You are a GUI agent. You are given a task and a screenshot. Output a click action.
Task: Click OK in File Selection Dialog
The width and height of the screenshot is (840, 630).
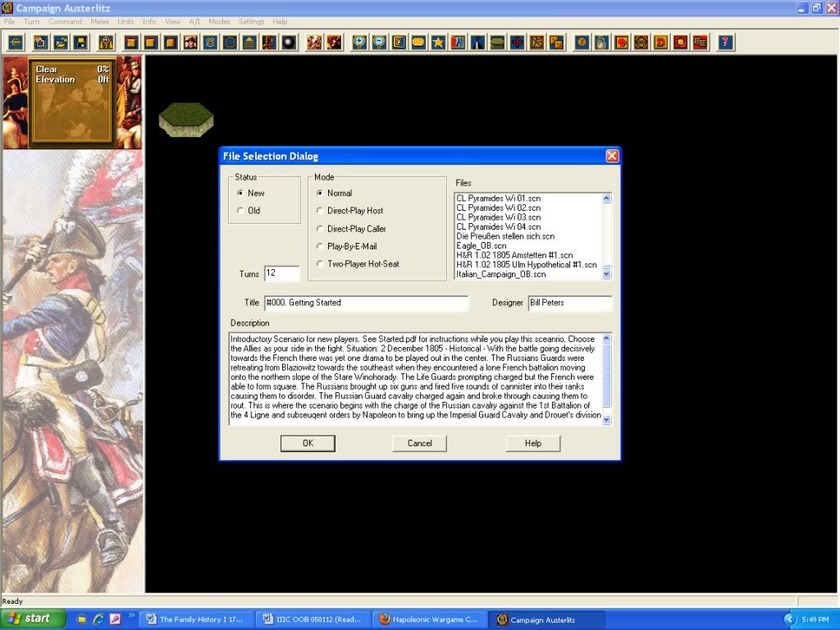pyautogui.click(x=308, y=443)
